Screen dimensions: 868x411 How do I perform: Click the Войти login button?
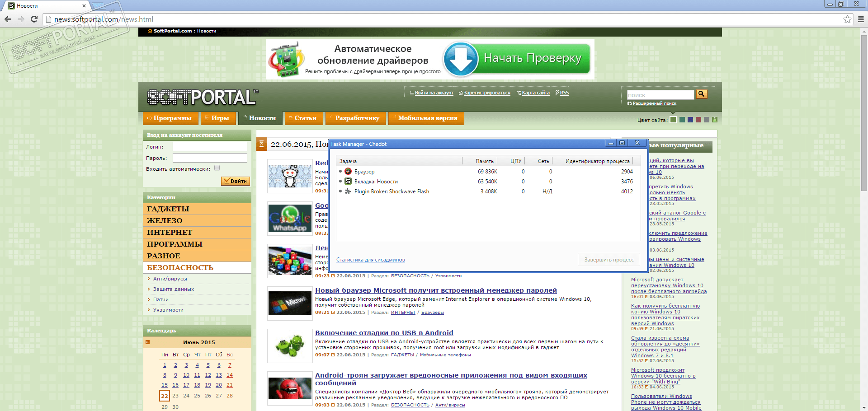click(236, 181)
